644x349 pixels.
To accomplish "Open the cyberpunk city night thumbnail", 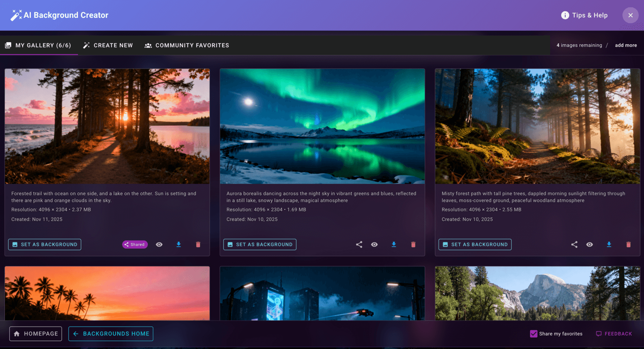I will coord(322,293).
